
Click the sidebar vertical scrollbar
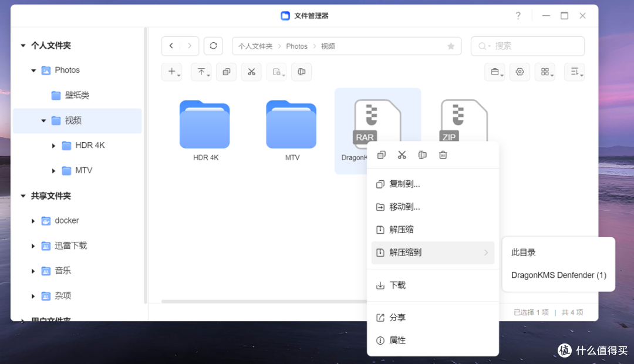click(x=145, y=166)
